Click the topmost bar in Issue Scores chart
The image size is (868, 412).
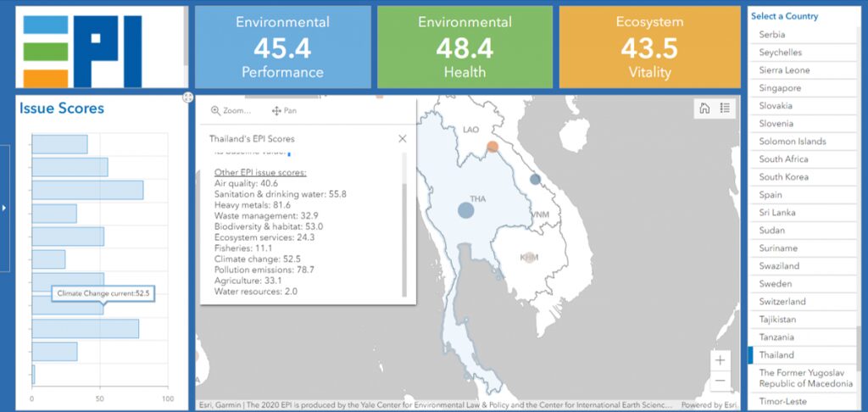click(x=59, y=145)
